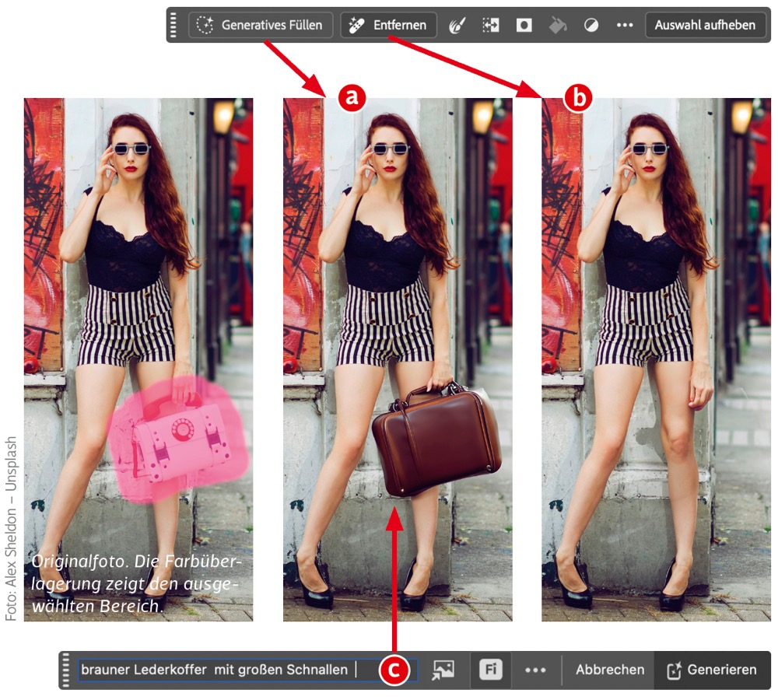Click the transform selection icon
The height and width of the screenshot is (700, 778).
(491, 25)
